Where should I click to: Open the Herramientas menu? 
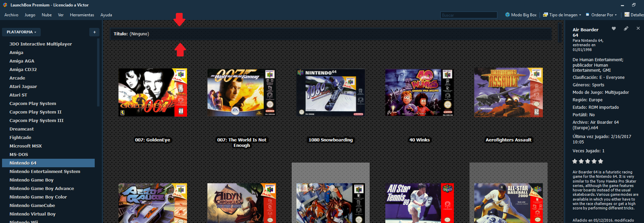(82, 15)
